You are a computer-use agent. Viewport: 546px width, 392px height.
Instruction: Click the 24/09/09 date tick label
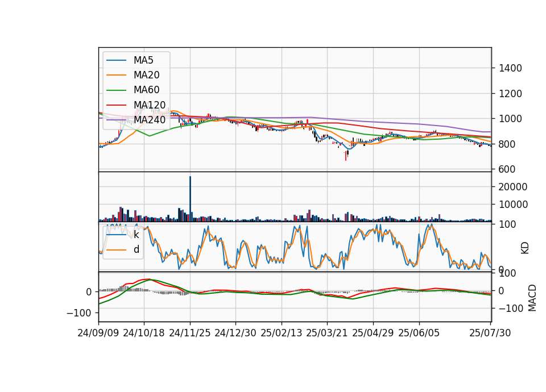98,333
